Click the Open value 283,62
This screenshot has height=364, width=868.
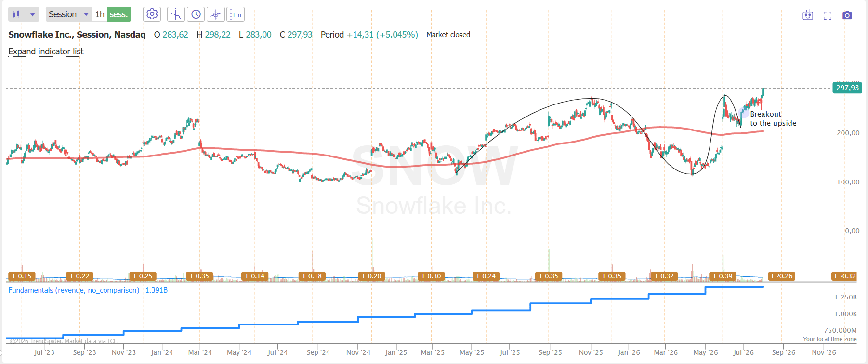click(175, 35)
